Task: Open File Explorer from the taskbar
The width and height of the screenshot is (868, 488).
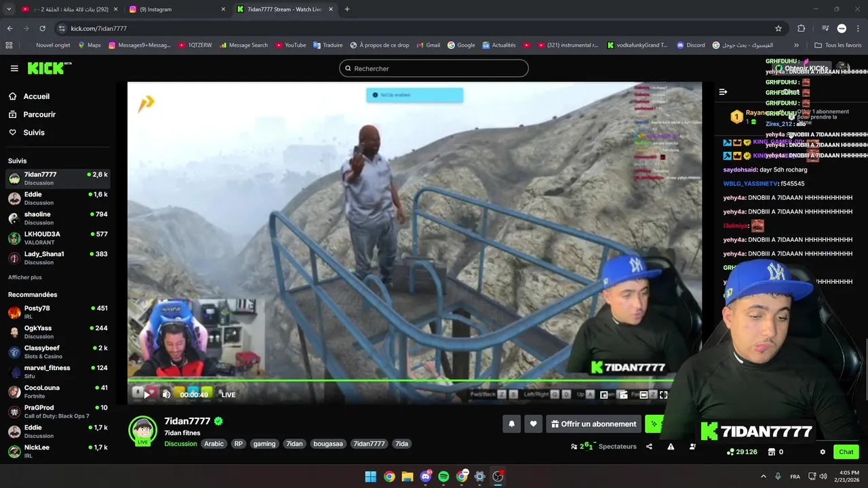Action: (x=407, y=476)
